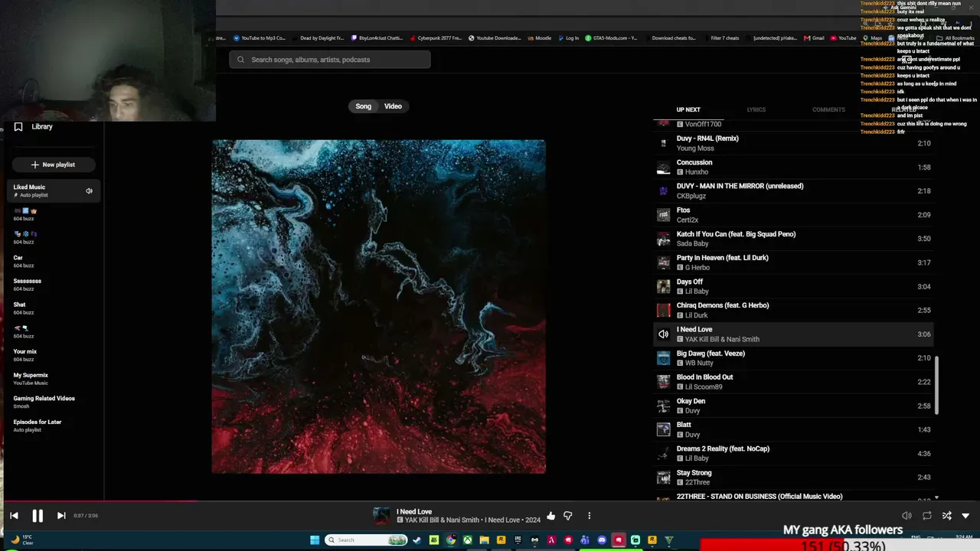Open artist Sada Baby link
Image resolution: width=980 pixels, height=551 pixels.
tap(692, 243)
